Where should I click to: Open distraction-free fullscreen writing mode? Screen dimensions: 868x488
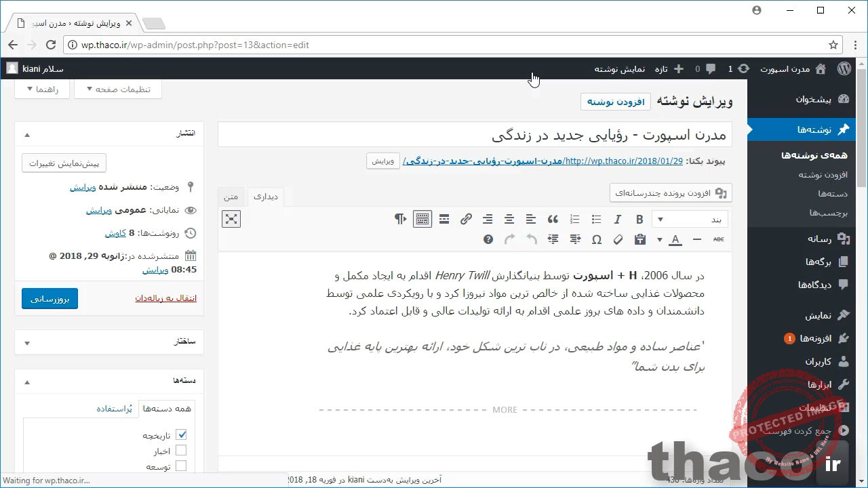click(x=231, y=219)
